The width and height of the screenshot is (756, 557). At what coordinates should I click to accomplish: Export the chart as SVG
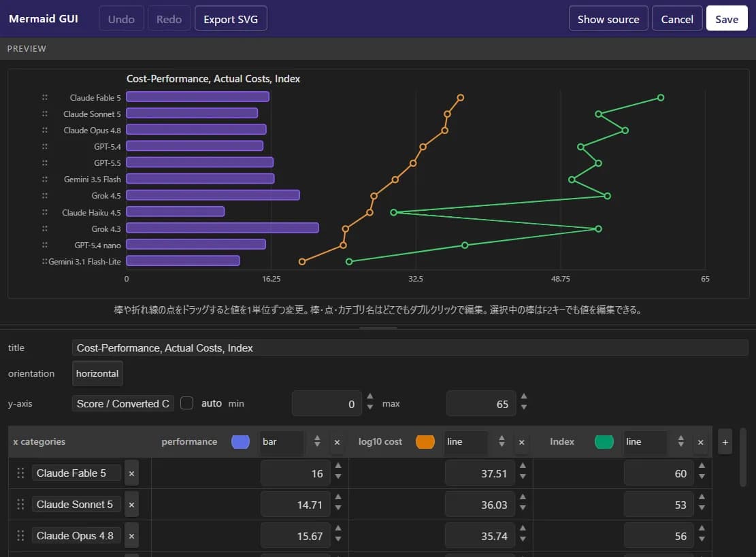pyautogui.click(x=231, y=19)
